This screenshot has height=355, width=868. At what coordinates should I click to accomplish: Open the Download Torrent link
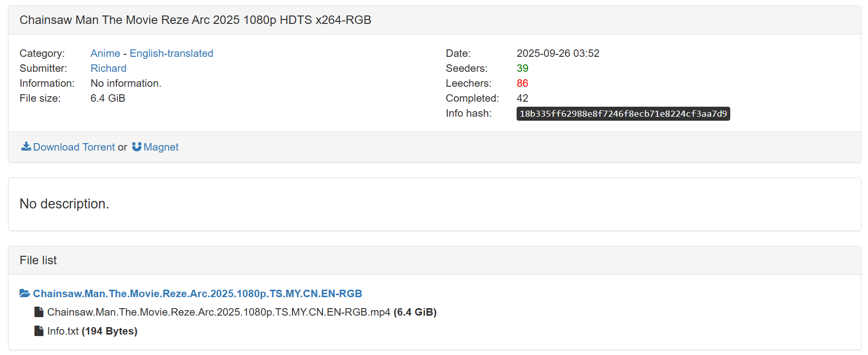[74, 147]
